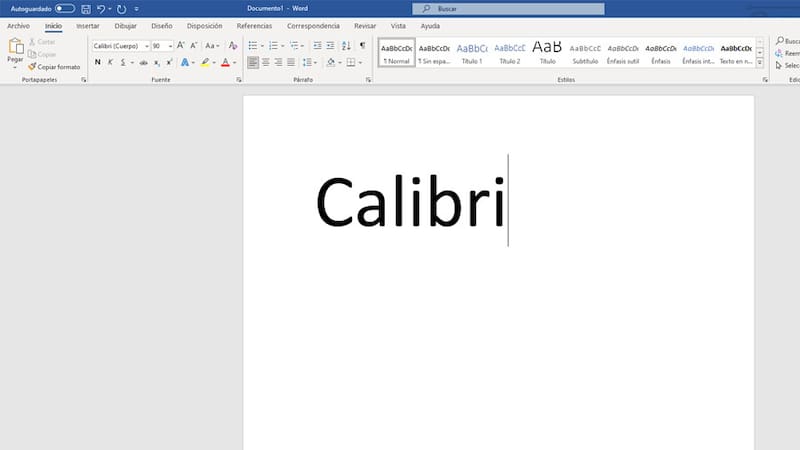Toggle the Autoguardado switch

pos(65,8)
